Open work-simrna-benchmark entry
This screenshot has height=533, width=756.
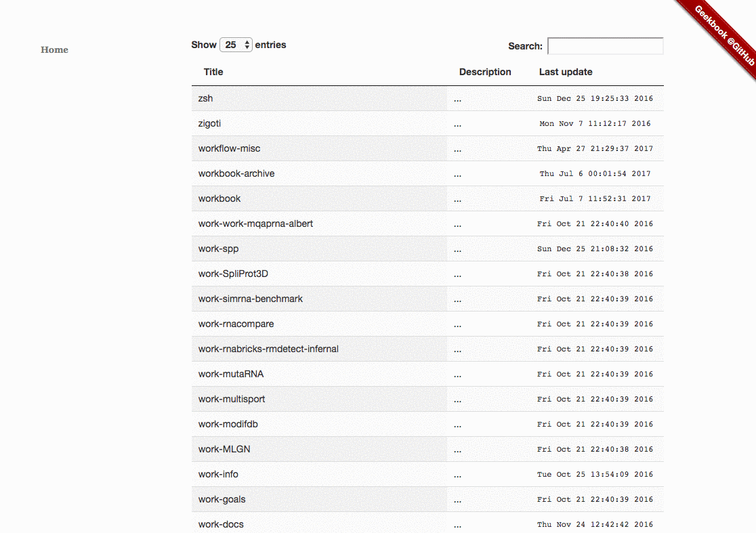tap(250, 299)
